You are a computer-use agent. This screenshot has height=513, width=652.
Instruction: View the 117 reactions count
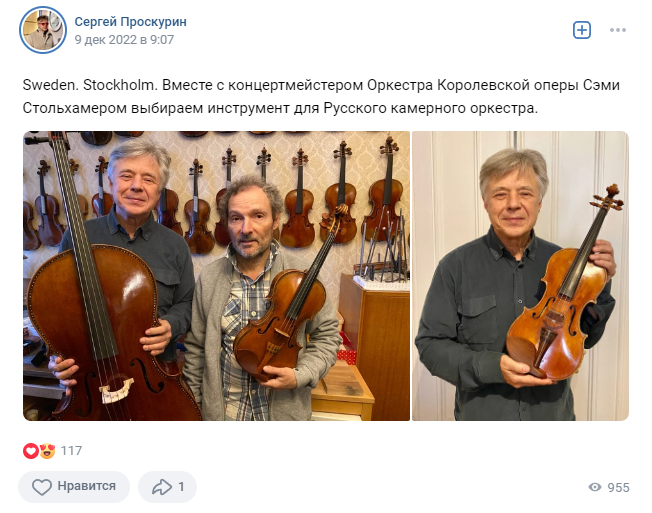tap(71, 451)
